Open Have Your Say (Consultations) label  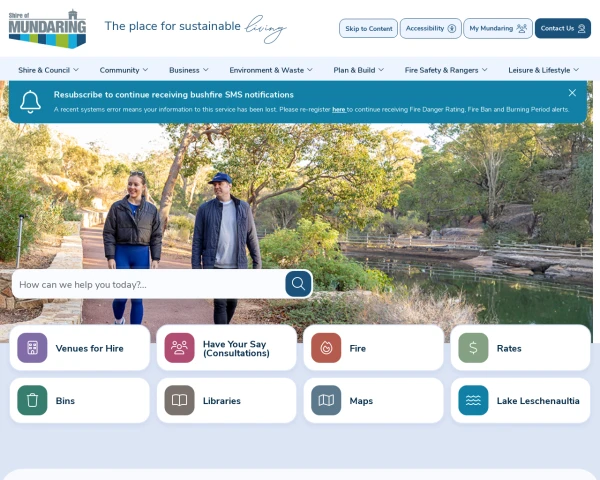tap(236, 348)
